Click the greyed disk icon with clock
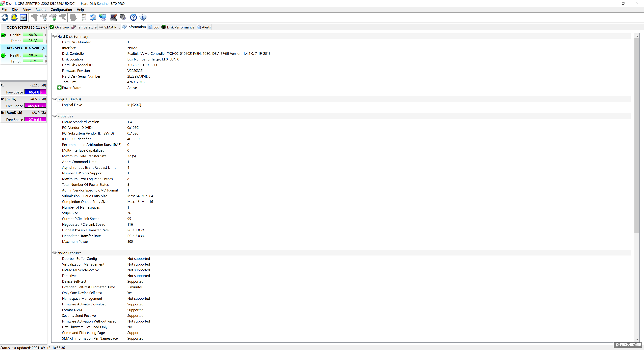Screen dimensions: 644x350 pos(43,17)
